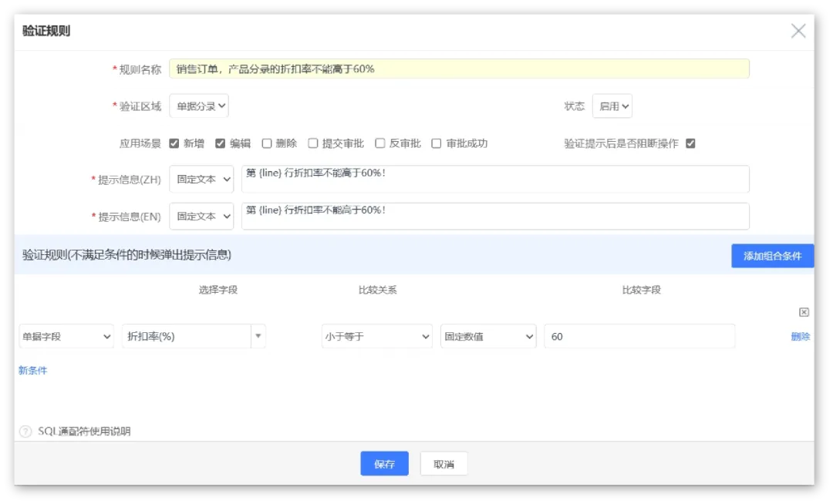Click the 新条件 link

33,371
